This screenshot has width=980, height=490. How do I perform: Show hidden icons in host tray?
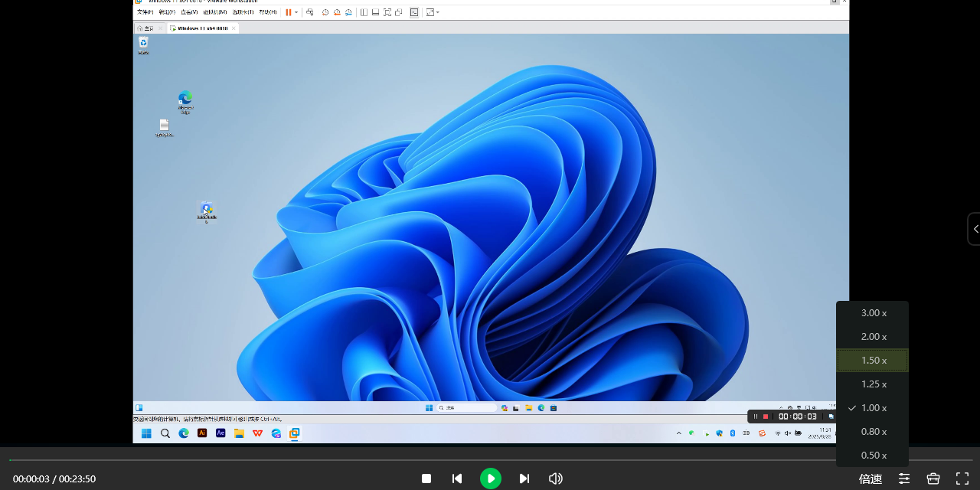click(x=678, y=433)
